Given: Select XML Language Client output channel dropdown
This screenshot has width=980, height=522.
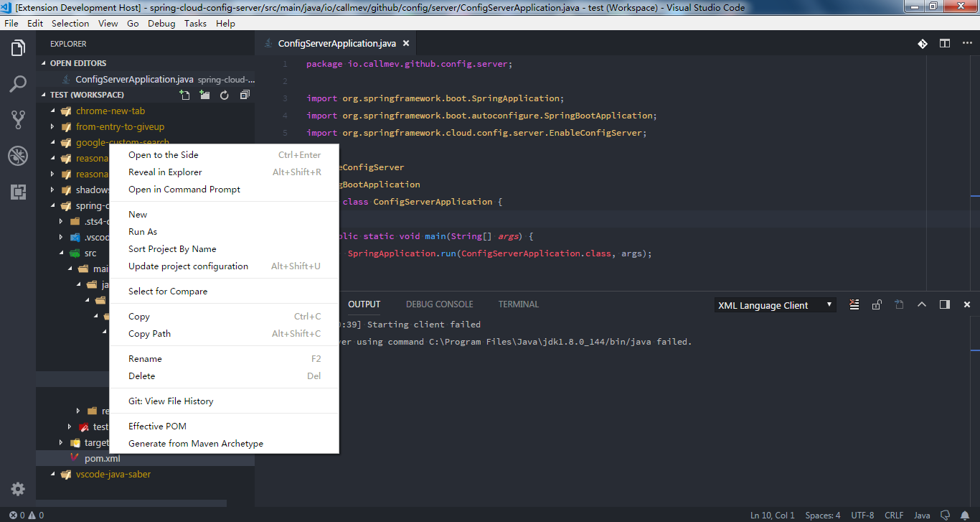Looking at the screenshot, I should tap(776, 305).
